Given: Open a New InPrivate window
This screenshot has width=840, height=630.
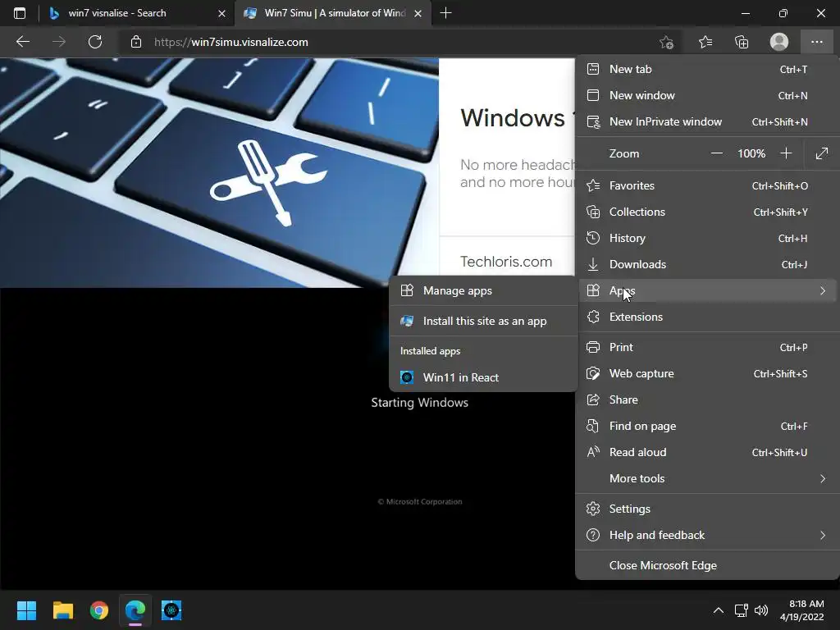Looking at the screenshot, I should [x=707, y=121].
